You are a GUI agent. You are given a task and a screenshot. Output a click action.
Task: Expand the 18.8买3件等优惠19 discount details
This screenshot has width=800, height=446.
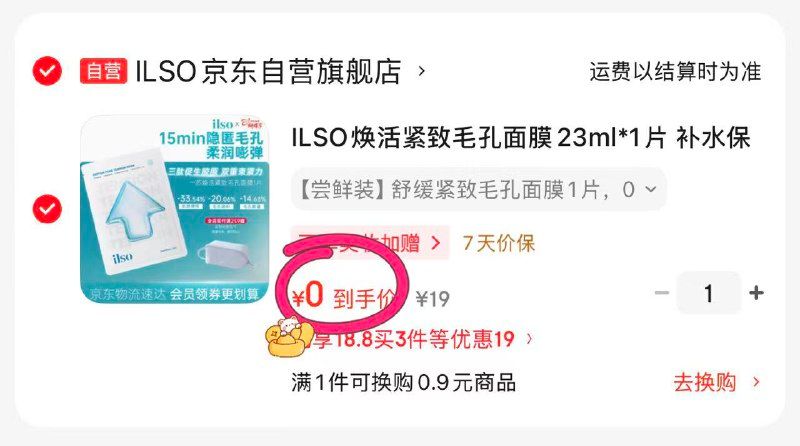coord(421,339)
